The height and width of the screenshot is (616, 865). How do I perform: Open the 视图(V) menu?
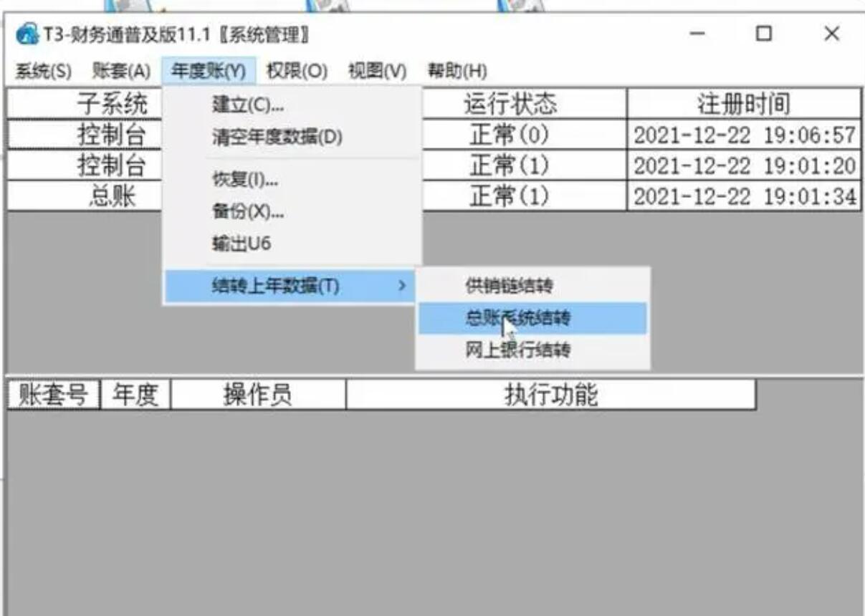[x=377, y=72]
